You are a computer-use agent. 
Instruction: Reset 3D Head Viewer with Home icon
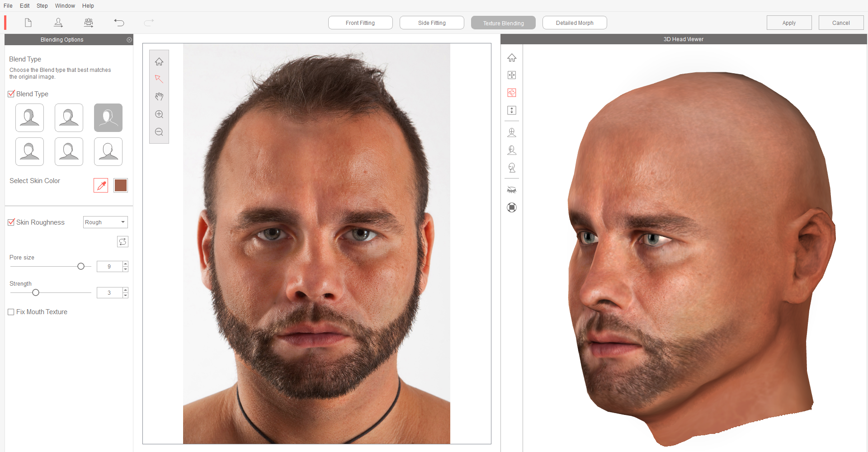click(512, 57)
